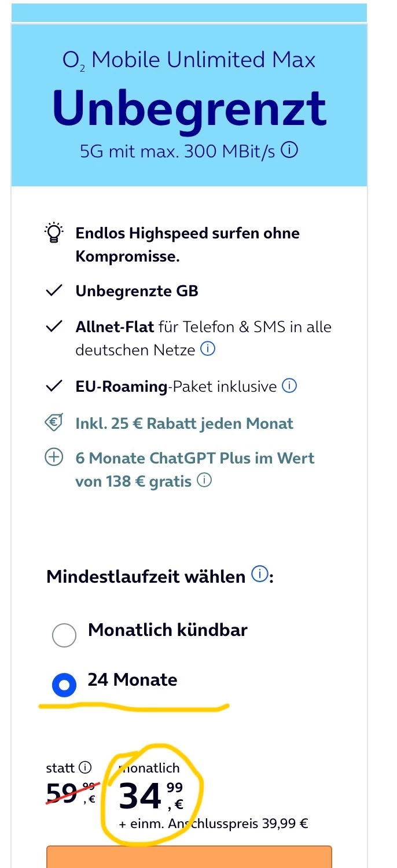Click the Unbegrenzt headline
The height and width of the screenshot is (868, 397).
[189, 109]
